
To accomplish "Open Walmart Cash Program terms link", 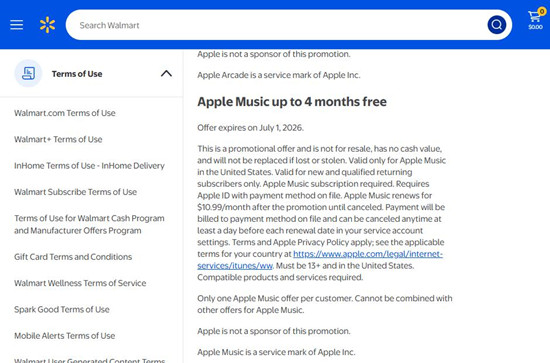I will [x=89, y=224].
